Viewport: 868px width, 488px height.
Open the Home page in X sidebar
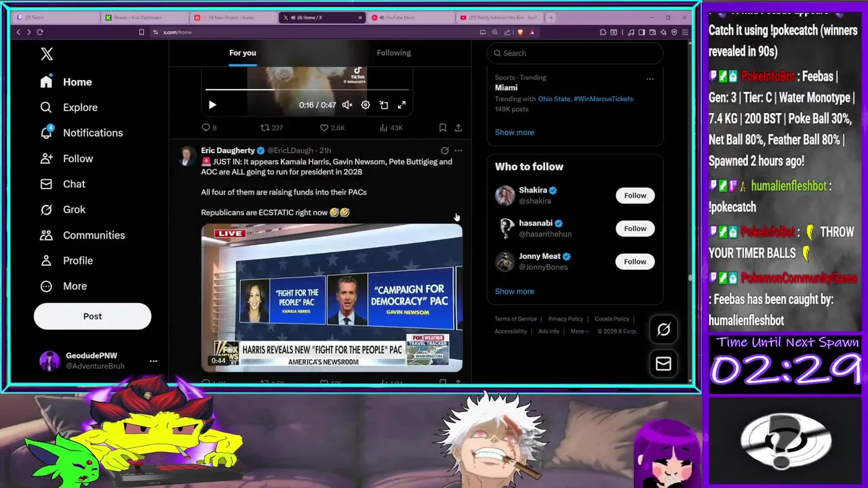[x=66, y=82]
